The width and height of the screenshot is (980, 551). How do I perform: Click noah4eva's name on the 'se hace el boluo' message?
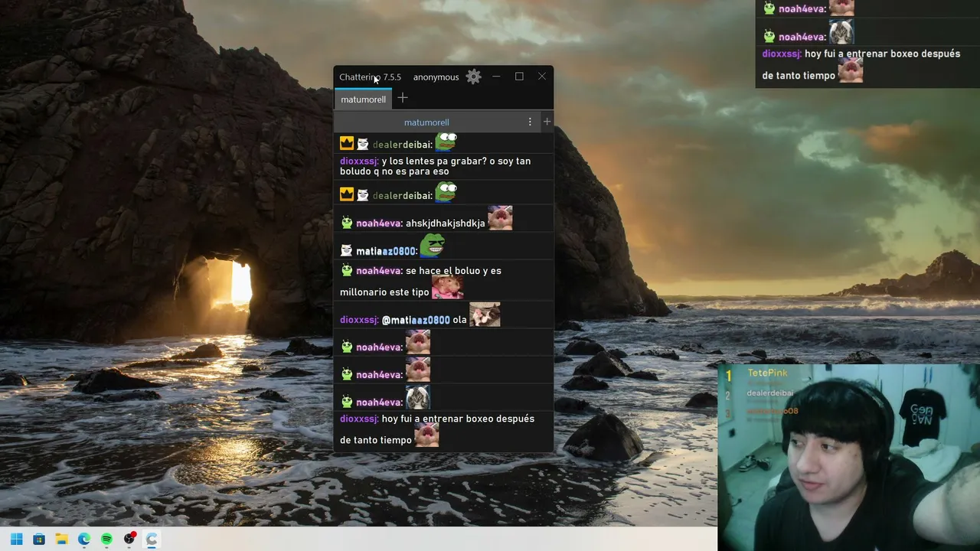click(x=379, y=271)
